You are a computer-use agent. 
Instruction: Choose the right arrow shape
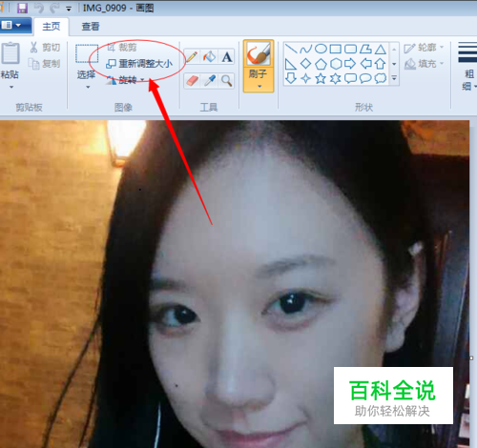(350, 64)
